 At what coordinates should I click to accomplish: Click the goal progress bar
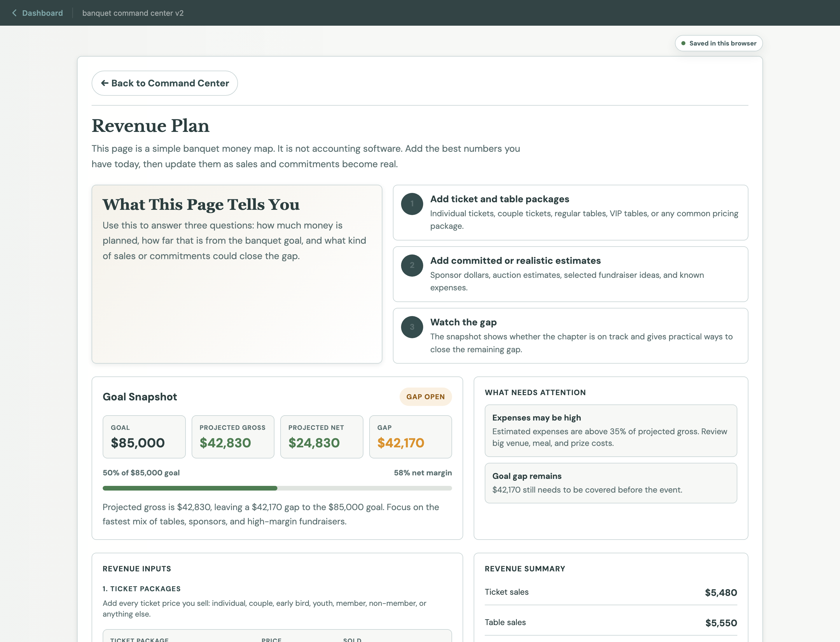(x=277, y=488)
